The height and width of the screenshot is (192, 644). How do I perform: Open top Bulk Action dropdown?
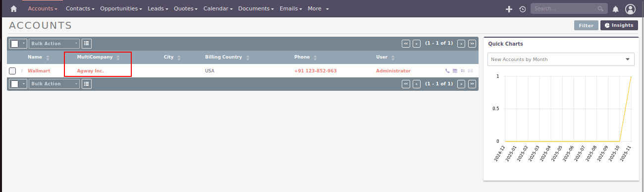click(x=54, y=44)
